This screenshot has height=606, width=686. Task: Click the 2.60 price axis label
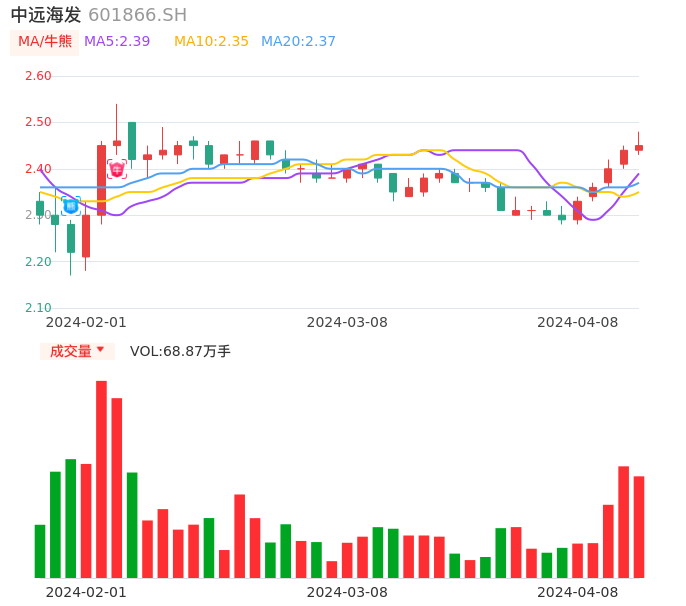tap(38, 76)
